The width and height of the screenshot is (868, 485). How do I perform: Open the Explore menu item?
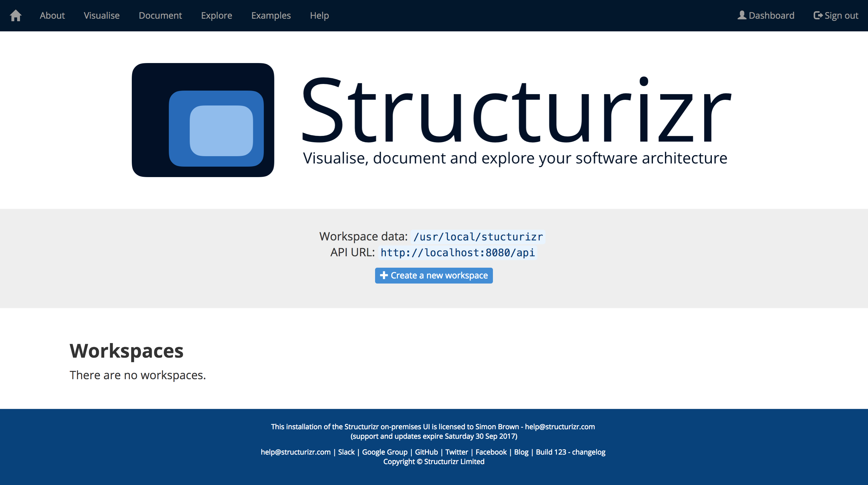click(x=217, y=16)
